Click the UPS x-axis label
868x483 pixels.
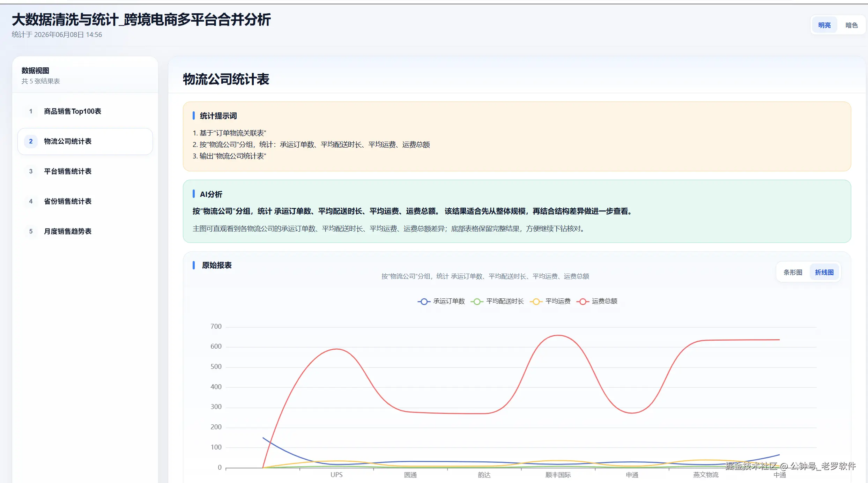coord(336,475)
